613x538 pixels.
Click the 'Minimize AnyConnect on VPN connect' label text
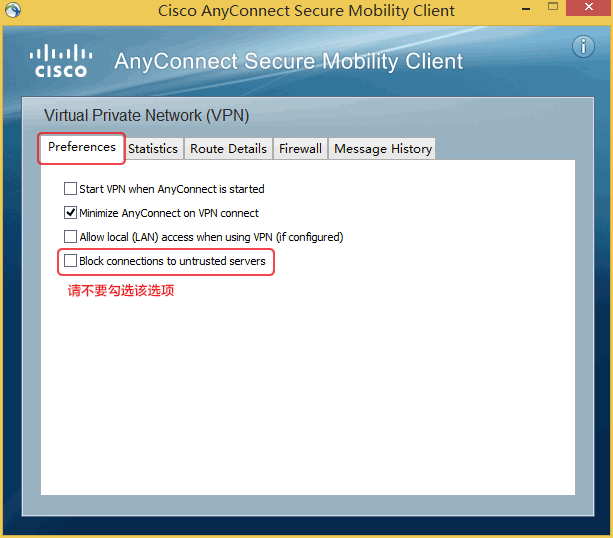[x=169, y=212]
